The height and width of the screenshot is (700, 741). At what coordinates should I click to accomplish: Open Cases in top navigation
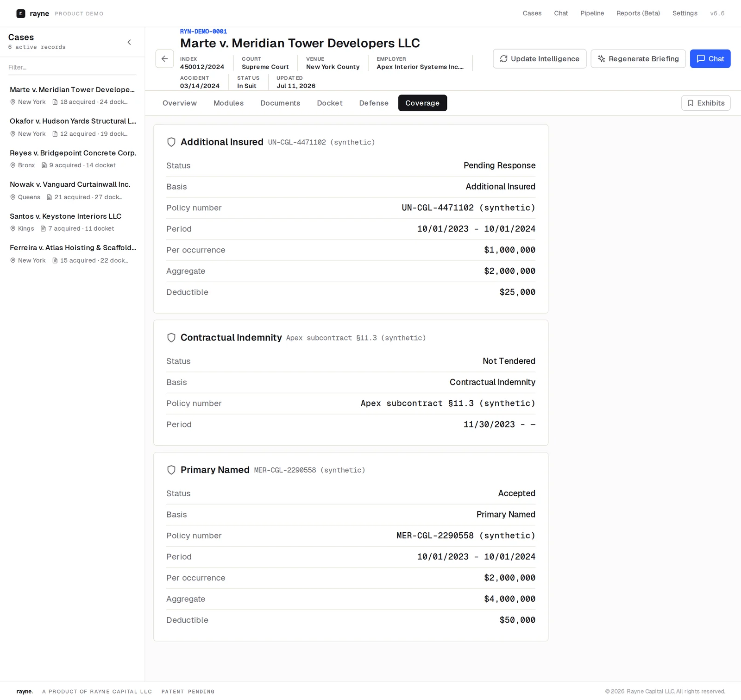(x=532, y=13)
